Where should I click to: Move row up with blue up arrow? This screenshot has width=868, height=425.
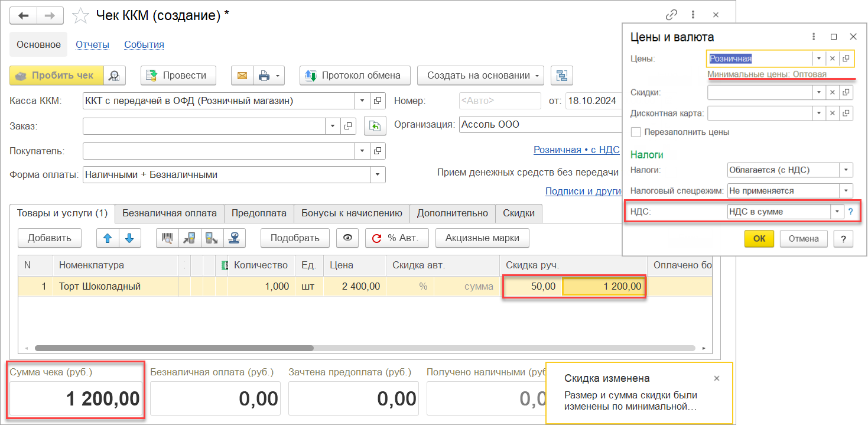tap(108, 238)
